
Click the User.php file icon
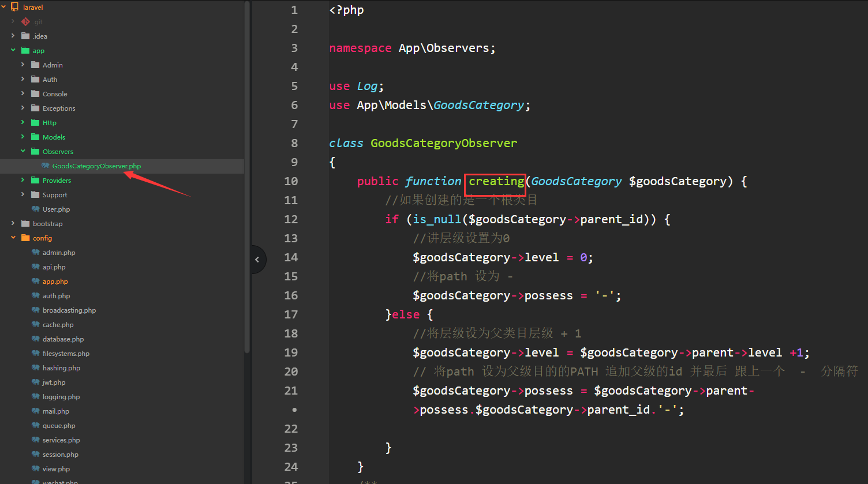(35, 209)
